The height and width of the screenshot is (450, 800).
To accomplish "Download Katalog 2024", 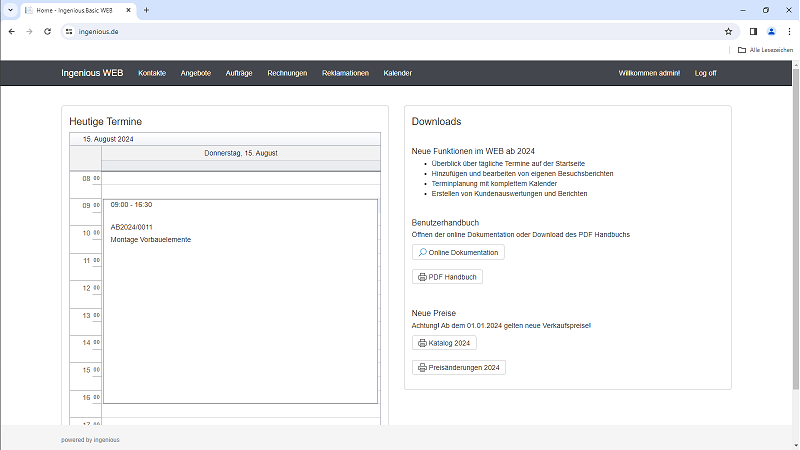I will click(x=444, y=343).
